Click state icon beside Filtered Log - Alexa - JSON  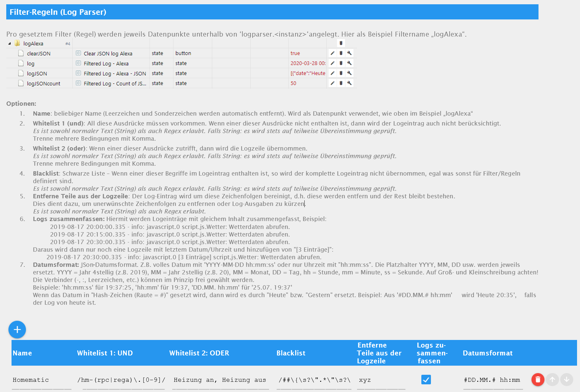[x=78, y=73]
